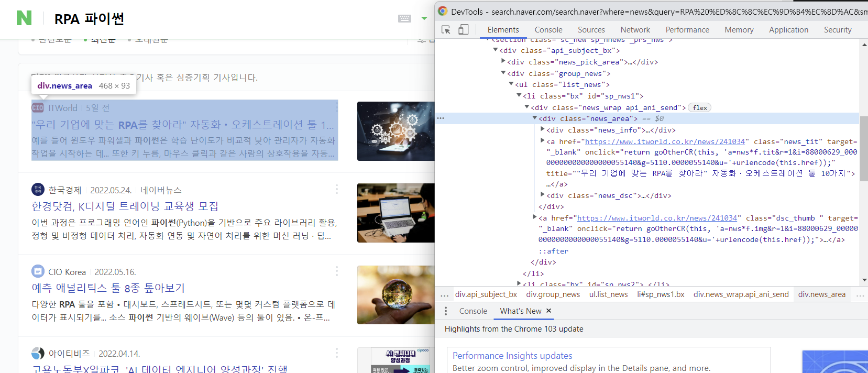Expand the div news_dsc node
This screenshot has height=373, width=868.
[x=542, y=194]
